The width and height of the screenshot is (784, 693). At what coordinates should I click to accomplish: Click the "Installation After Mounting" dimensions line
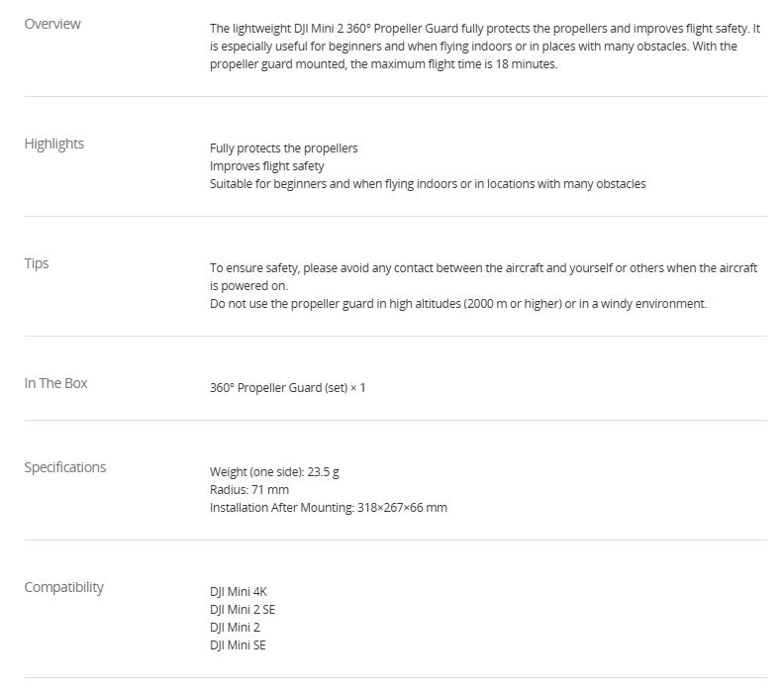(x=328, y=508)
